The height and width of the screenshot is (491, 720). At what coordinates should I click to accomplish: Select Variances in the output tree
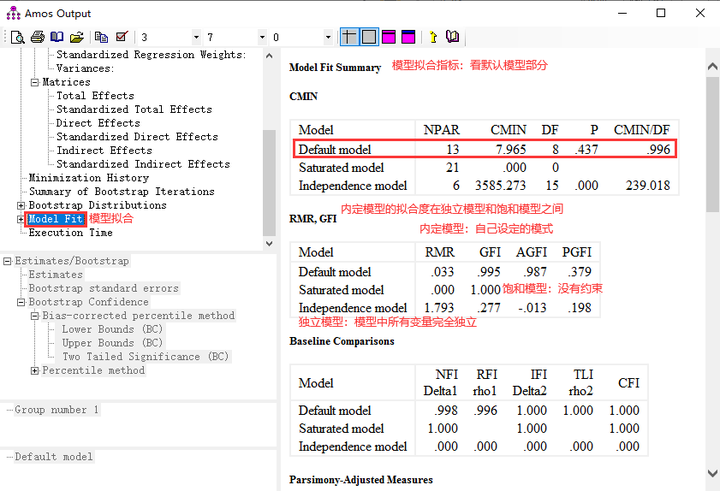point(85,68)
